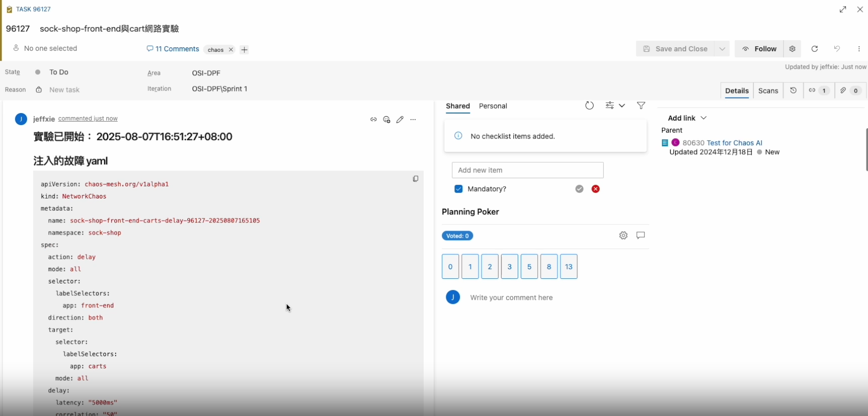Click the edit comment pencil icon

(x=400, y=120)
